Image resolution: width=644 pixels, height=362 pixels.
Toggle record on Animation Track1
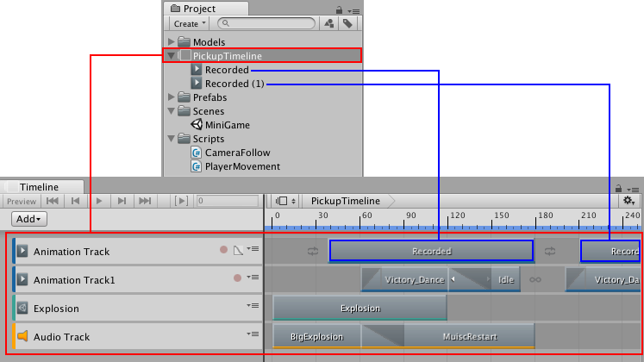pyautogui.click(x=237, y=278)
